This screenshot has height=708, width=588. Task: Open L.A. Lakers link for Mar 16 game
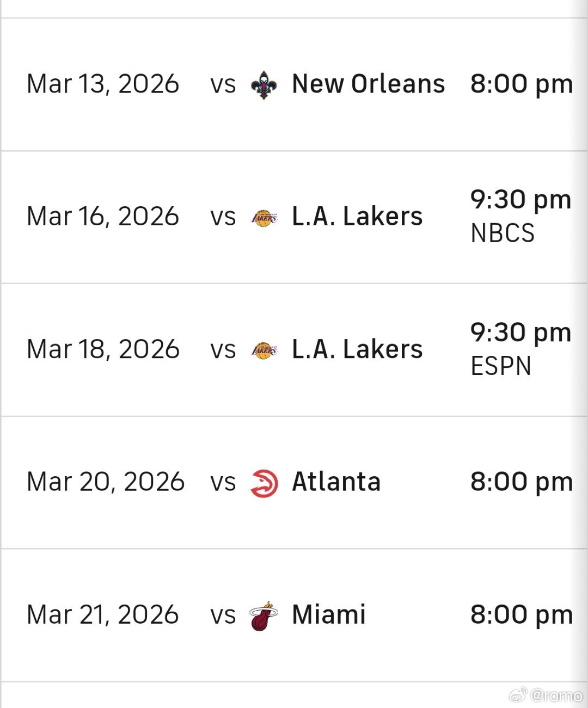[357, 217]
